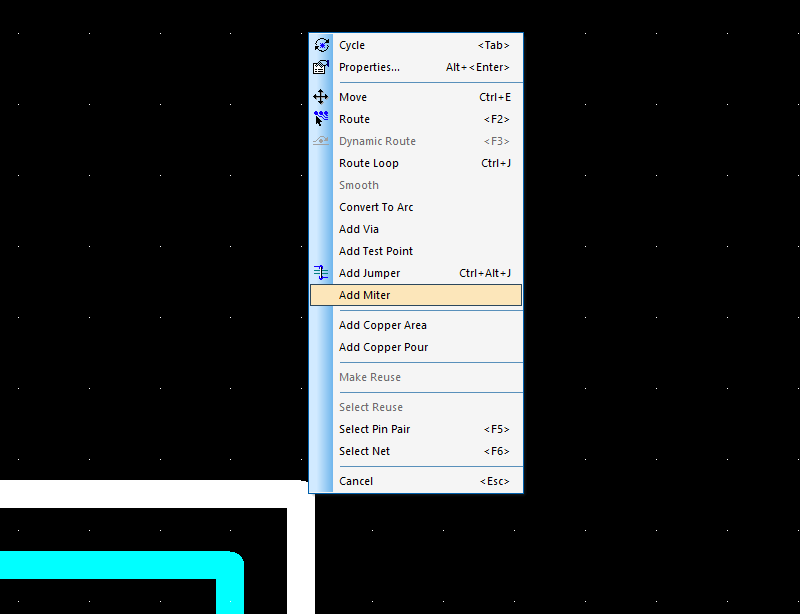Pick Add Test Point entry
Viewport: 800px width, 614px height.
(376, 251)
